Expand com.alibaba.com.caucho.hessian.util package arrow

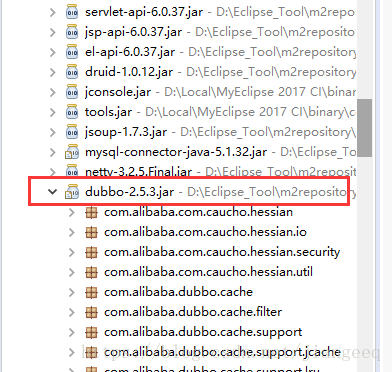click(72, 272)
